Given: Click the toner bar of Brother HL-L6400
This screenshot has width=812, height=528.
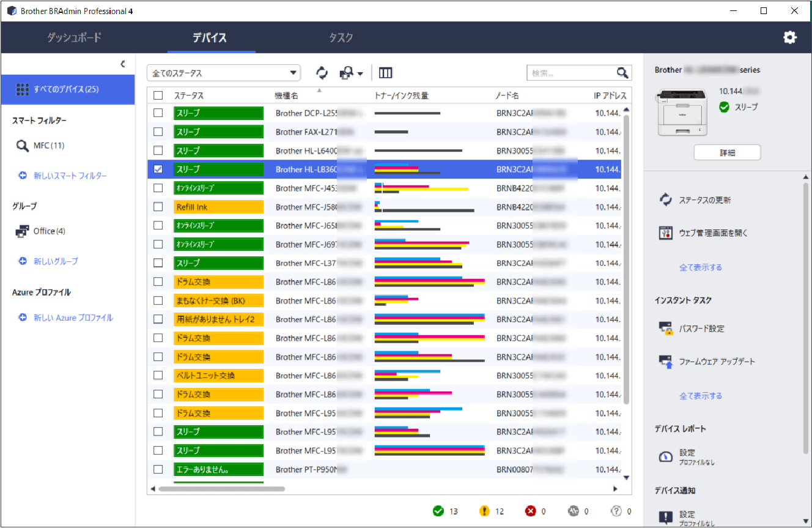Looking at the screenshot, I should click(x=418, y=151).
